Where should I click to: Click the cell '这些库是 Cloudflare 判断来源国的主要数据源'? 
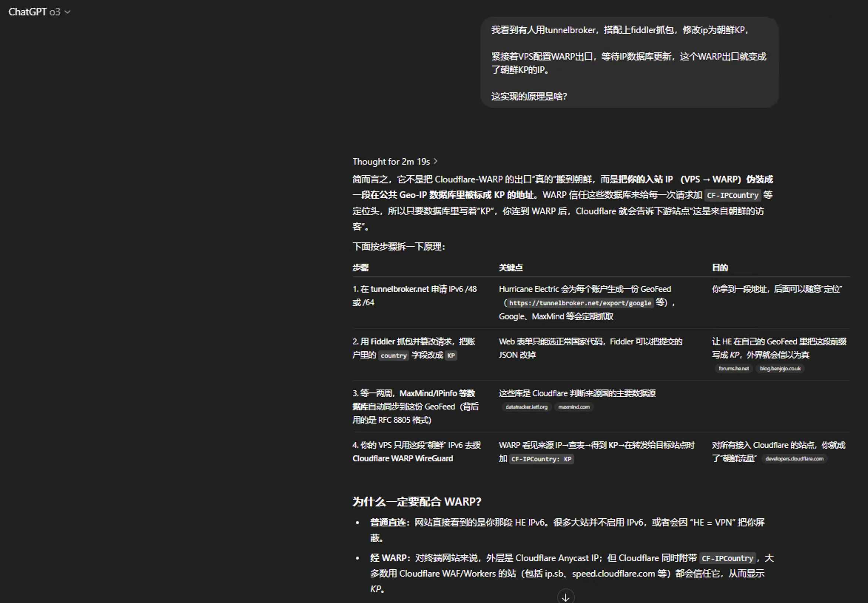[x=577, y=400]
